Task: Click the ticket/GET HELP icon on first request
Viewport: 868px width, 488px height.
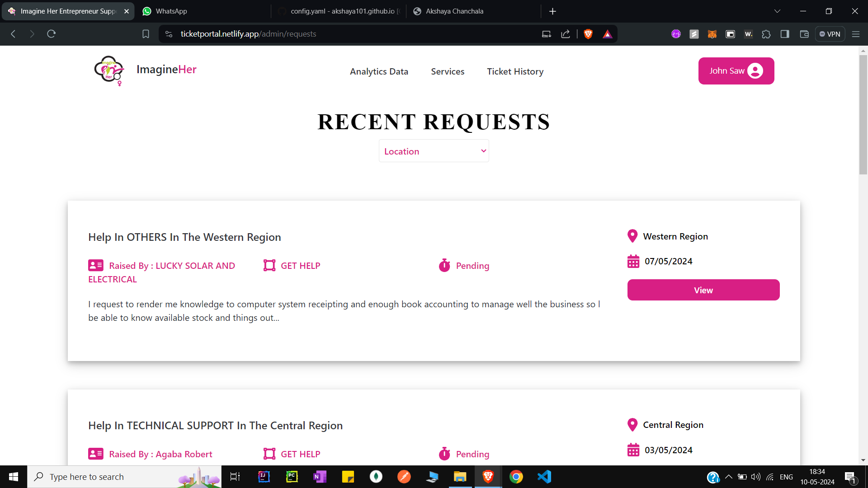Action: [269, 264]
